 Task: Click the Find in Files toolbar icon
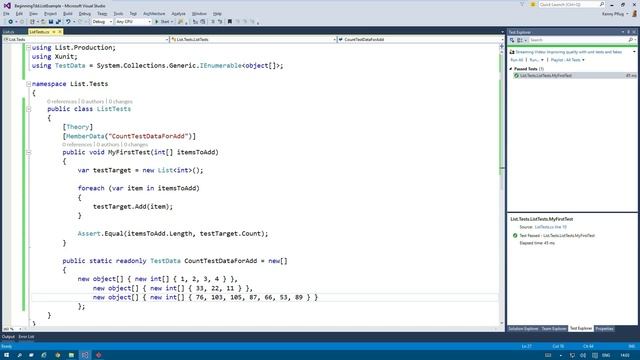[x=180, y=22]
